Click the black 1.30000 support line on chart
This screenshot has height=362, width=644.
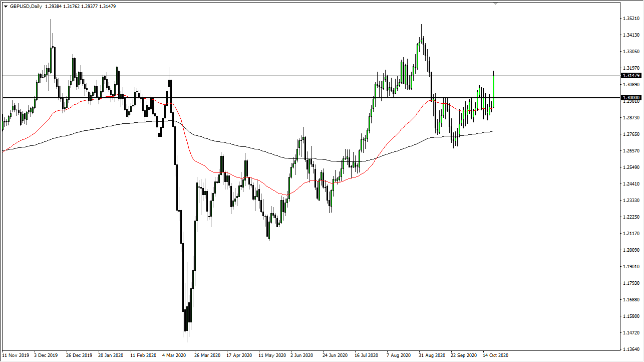point(300,98)
